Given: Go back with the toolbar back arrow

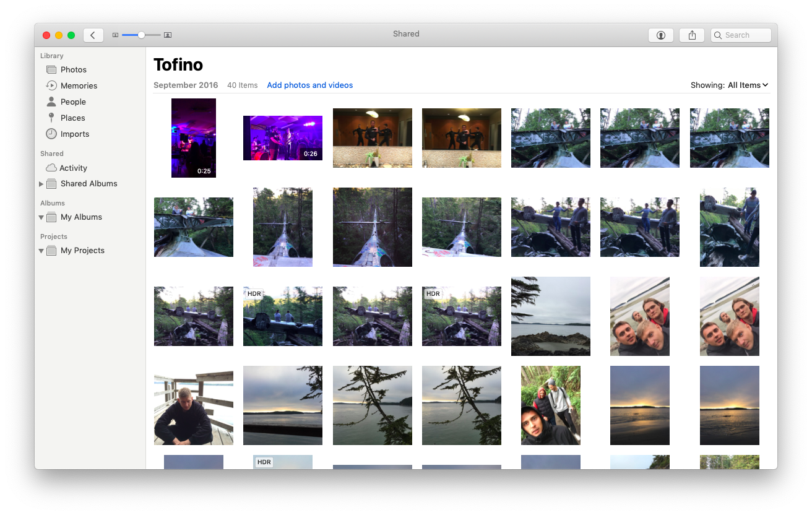Looking at the screenshot, I should (93, 35).
